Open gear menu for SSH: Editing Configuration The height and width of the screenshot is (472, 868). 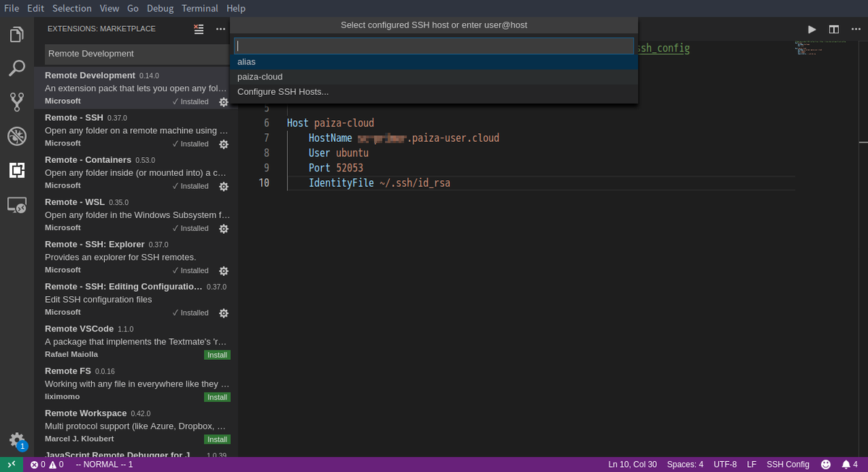tap(224, 313)
